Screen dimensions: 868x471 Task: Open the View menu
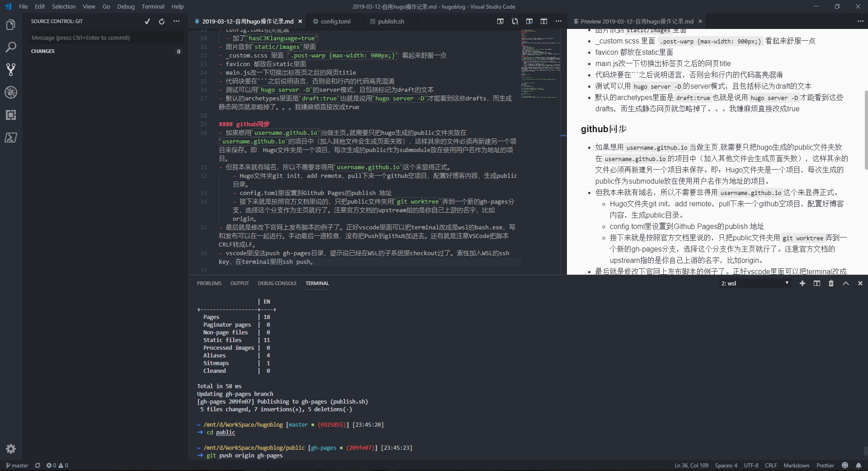(89, 6)
